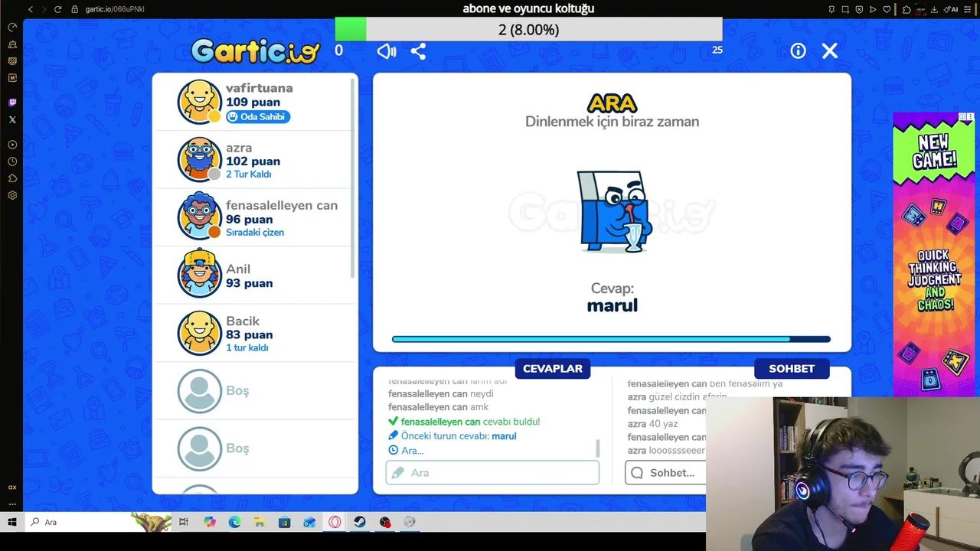980x551 pixels.
Task: Go back with browser back arrow
Action: coord(31,9)
